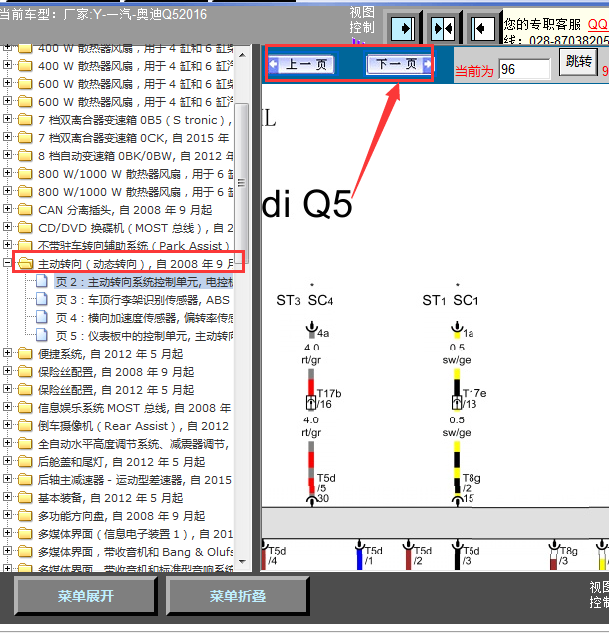The height and width of the screenshot is (633, 609).
Task: Select 页 2 : 主动转向系统控制单元 page
Action: [x=144, y=282]
